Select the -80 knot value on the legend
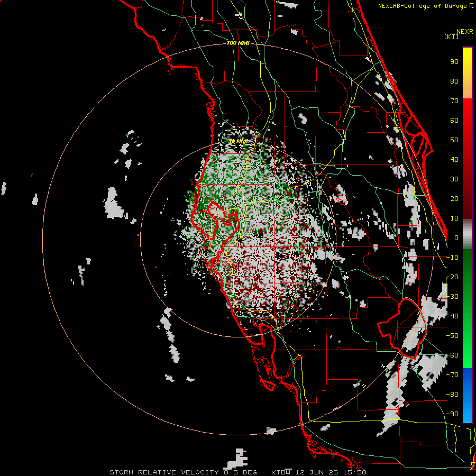 pos(452,395)
